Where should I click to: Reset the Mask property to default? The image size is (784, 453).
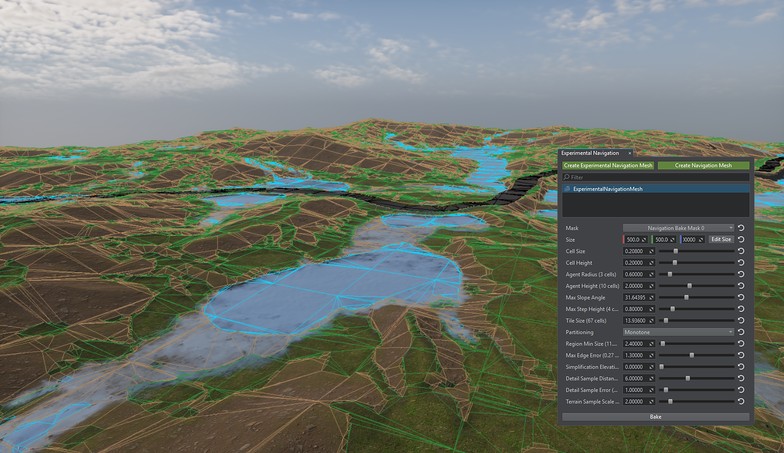coord(741,228)
